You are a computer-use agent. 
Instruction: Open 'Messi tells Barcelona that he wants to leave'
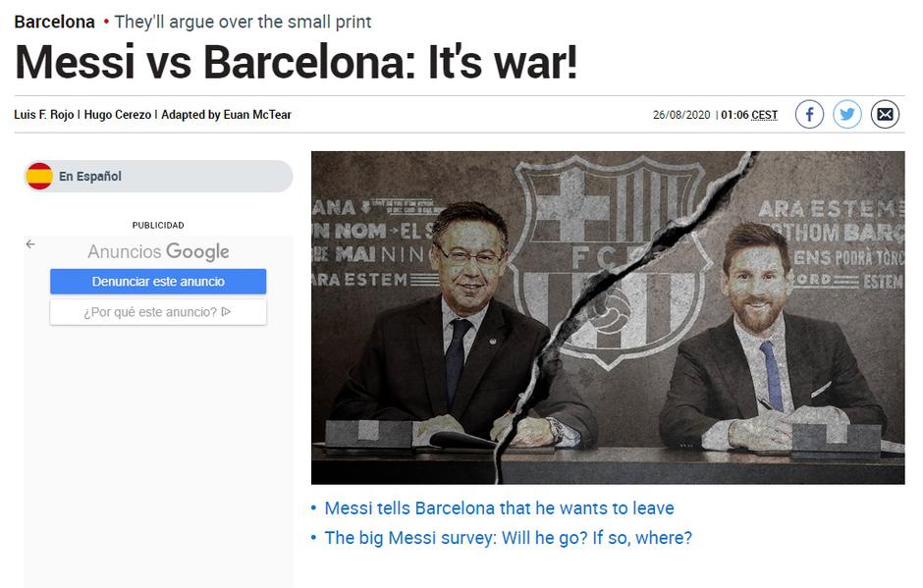click(499, 508)
